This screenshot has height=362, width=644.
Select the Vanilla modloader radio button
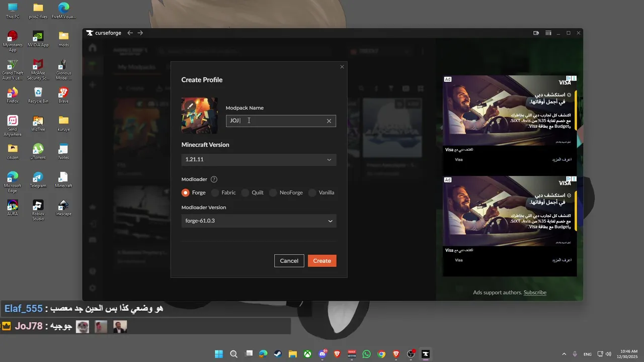(312, 193)
